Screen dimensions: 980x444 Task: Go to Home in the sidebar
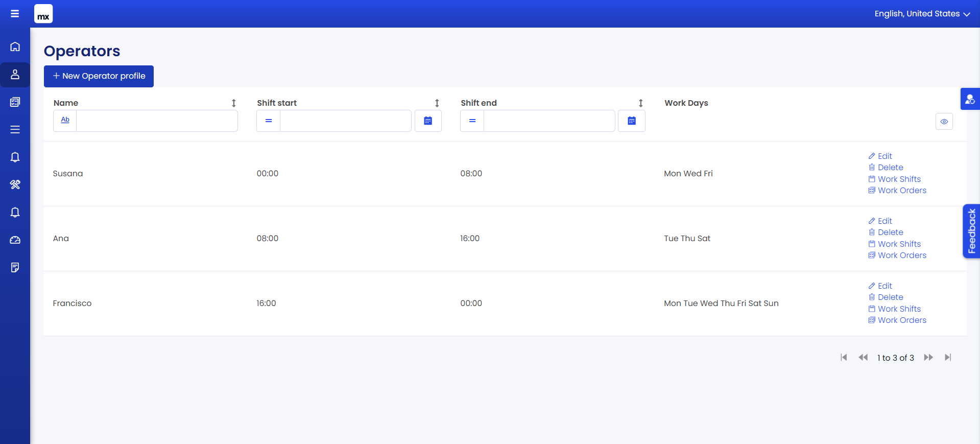coord(15,46)
